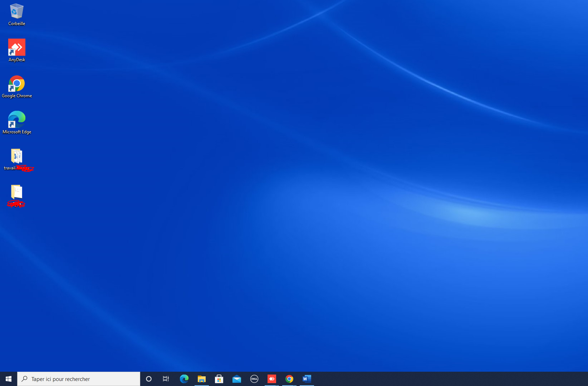Open the Windows Start menu
The width and height of the screenshot is (588, 386).
9,379
